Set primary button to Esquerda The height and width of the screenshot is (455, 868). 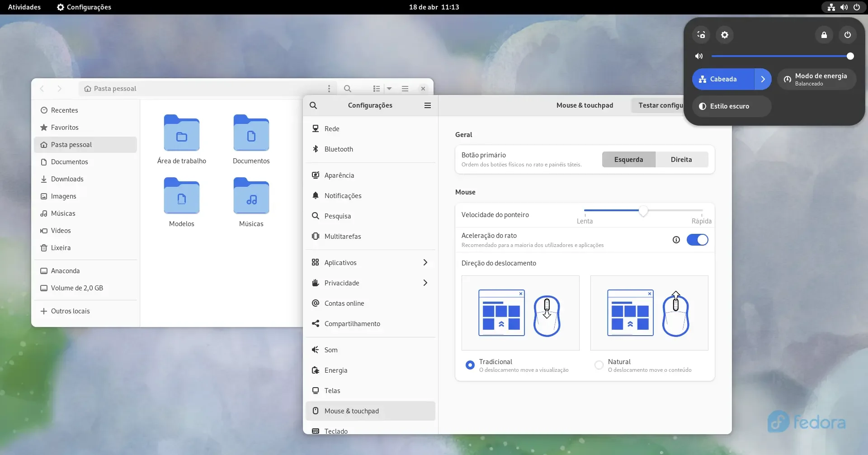tap(628, 160)
